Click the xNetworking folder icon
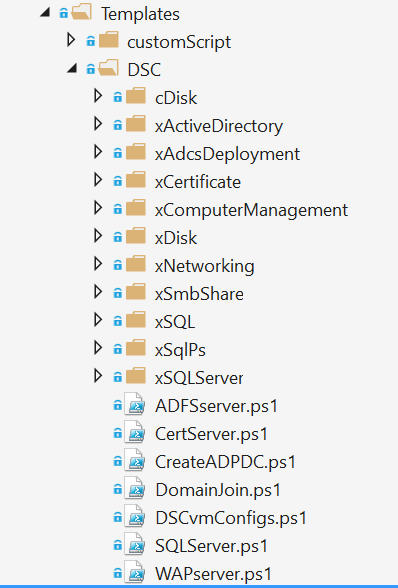Image resolution: width=398 pixels, height=588 pixels. coord(136,264)
